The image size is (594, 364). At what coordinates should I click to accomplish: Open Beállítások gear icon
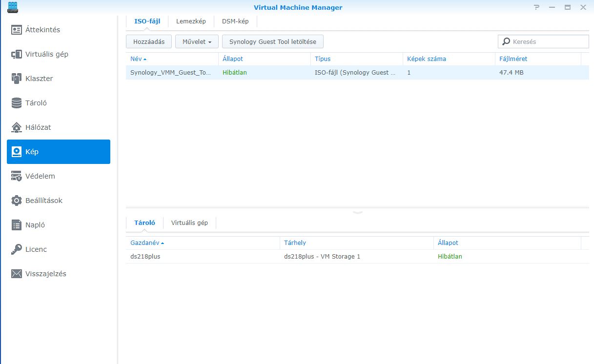(17, 201)
